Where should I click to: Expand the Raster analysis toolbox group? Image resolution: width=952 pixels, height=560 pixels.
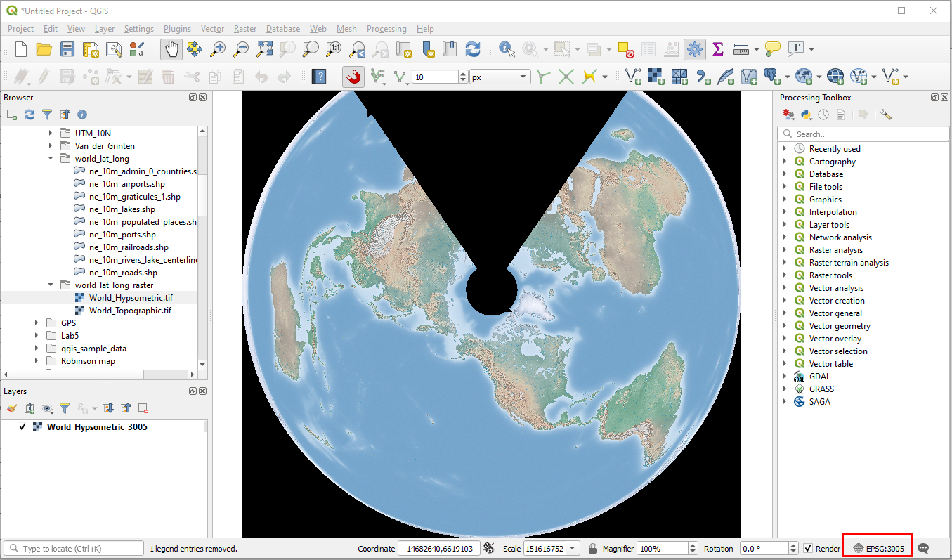[785, 250]
